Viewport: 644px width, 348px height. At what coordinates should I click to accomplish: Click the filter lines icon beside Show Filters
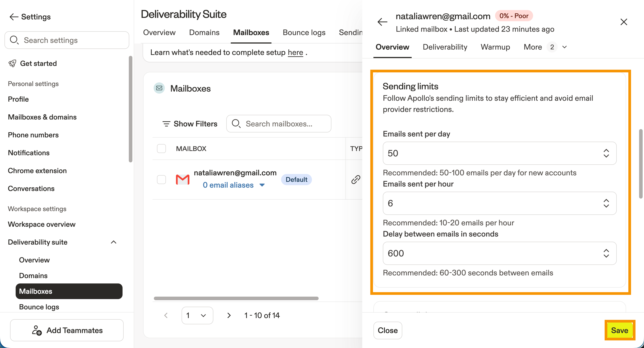(x=166, y=124)
